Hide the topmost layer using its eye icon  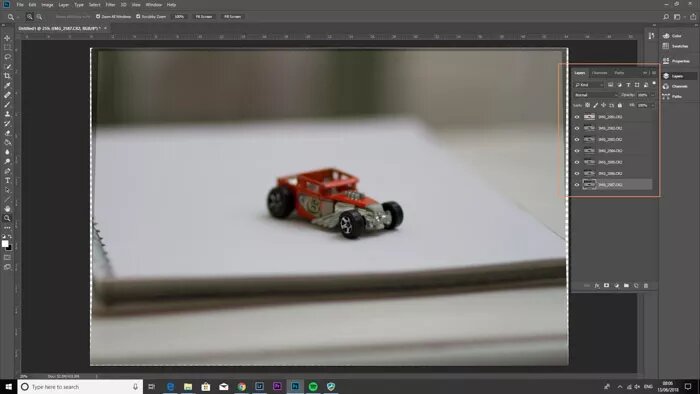pos(577,117)
